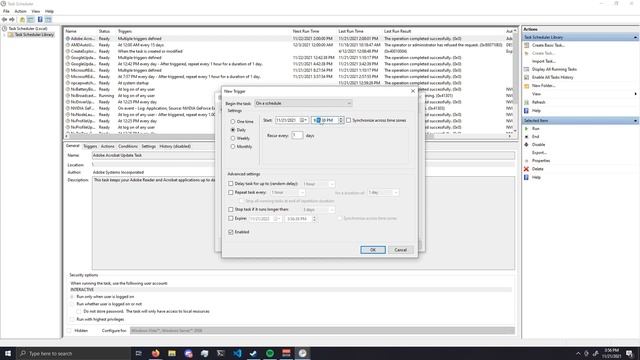Screen dimensions: 640x360
Task: Click Help under Selected Item actions
Action: (x=536, y=177)
